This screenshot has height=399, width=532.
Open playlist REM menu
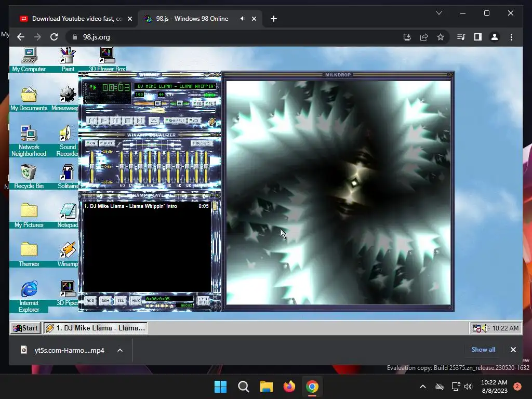(105, 301)
